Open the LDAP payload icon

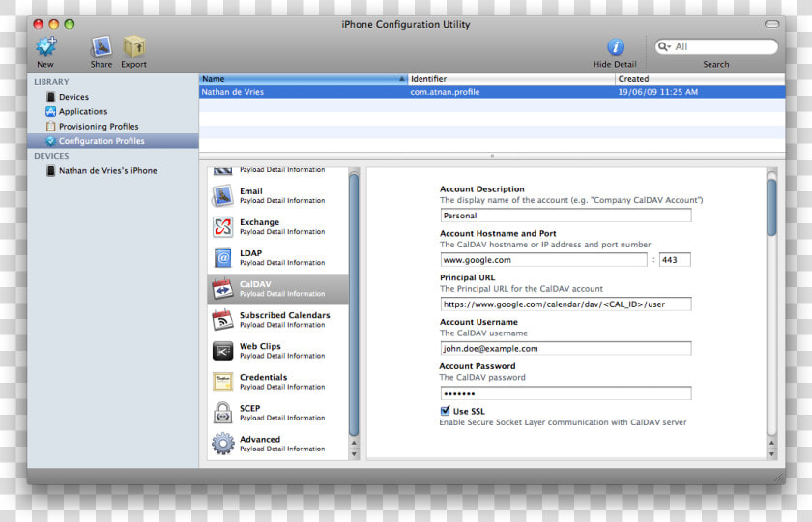[x=222, y=258]
